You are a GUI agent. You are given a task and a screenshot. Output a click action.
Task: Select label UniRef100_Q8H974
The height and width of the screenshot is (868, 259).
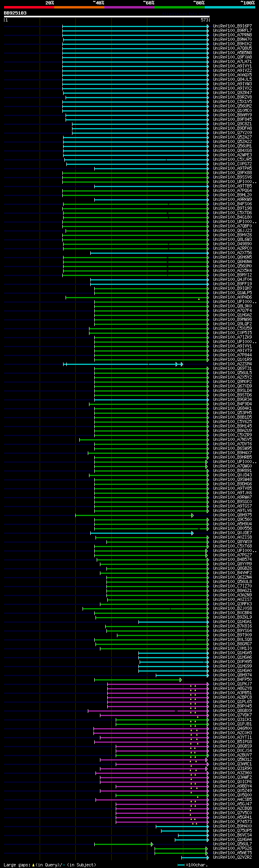point(232,675)
